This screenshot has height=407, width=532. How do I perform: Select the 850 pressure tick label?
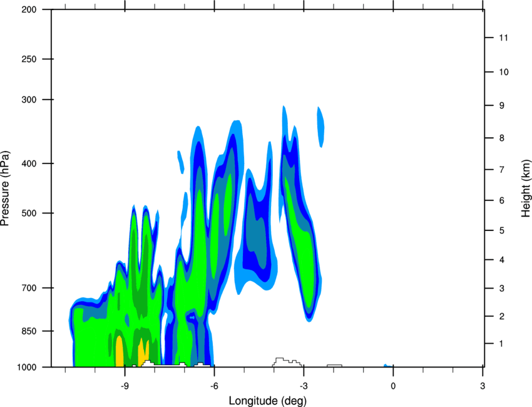coord(29,331)
